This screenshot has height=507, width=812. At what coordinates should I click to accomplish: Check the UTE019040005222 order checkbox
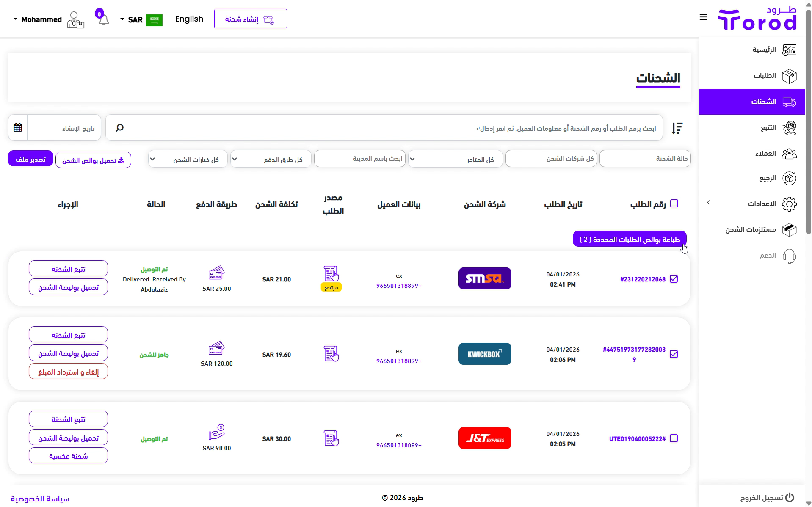[x=674, y=438]
